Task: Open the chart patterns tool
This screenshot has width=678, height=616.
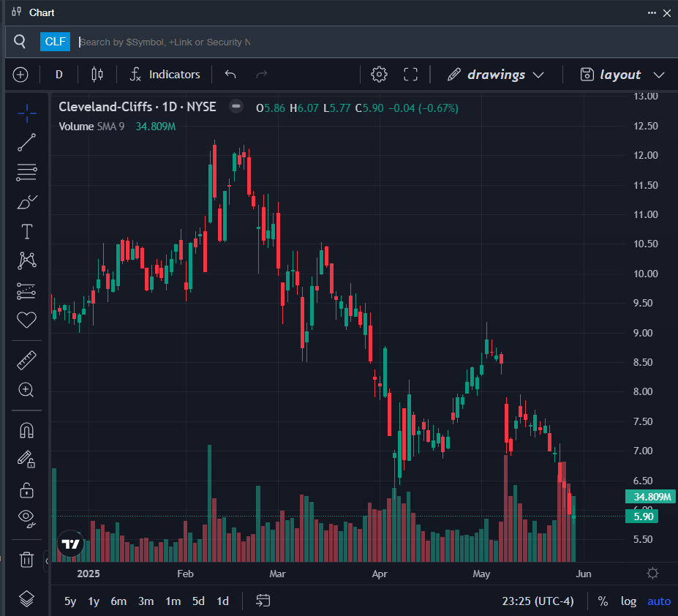Action: point(27,261)
